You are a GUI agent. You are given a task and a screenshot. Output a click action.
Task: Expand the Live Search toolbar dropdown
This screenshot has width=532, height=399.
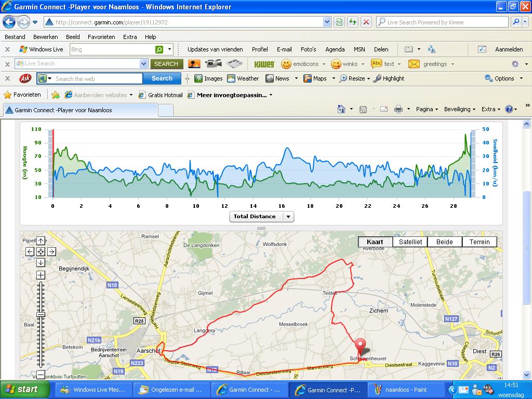(x=143, y=64)
